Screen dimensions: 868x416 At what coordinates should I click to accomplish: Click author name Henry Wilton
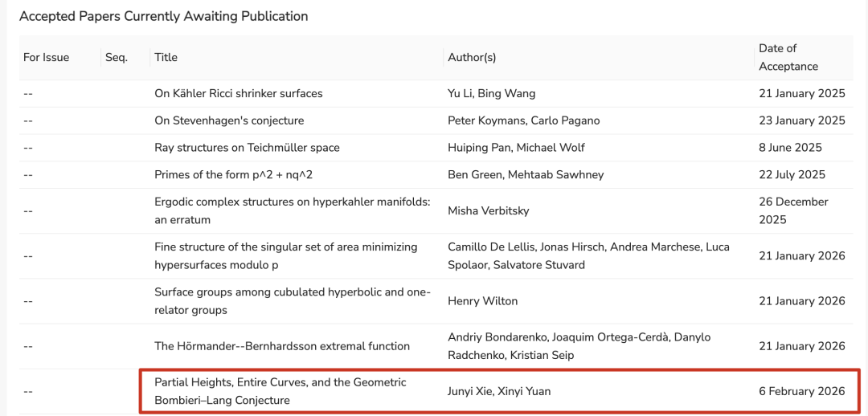click(x=482, y=300)
